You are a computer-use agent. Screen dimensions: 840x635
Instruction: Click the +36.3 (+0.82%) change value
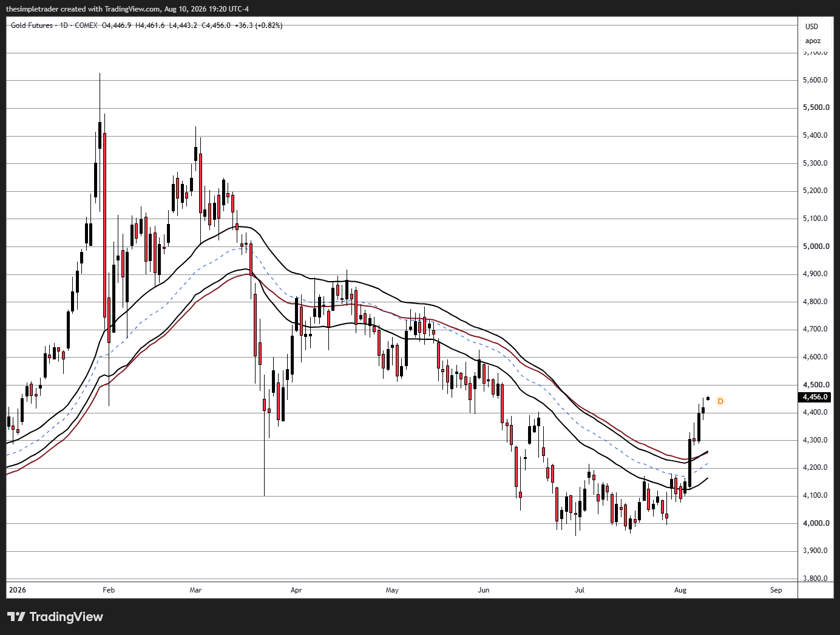click(259, 25)
